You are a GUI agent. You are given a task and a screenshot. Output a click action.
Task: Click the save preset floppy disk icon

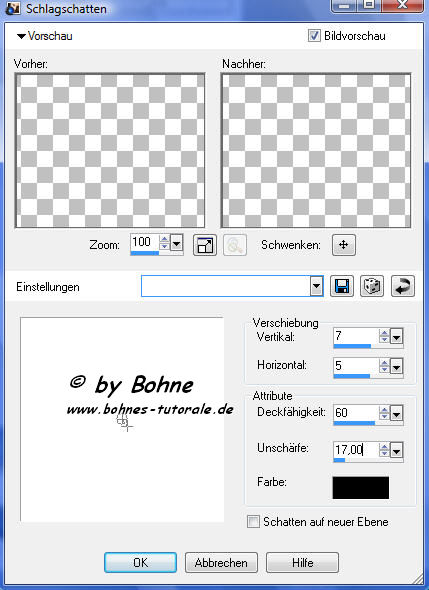pos(342,286)
